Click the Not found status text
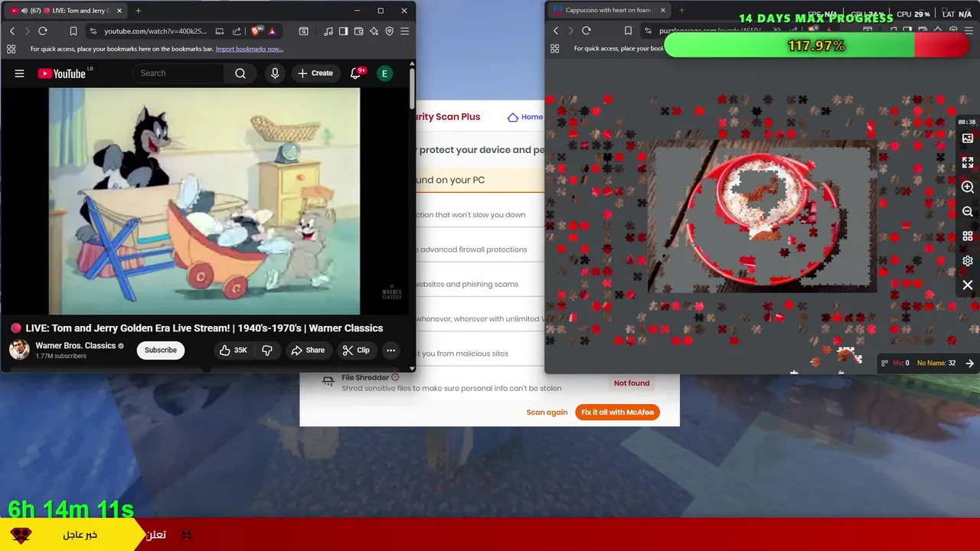The height and width of the screenshot is (551, 980). (x=632, y=383)
